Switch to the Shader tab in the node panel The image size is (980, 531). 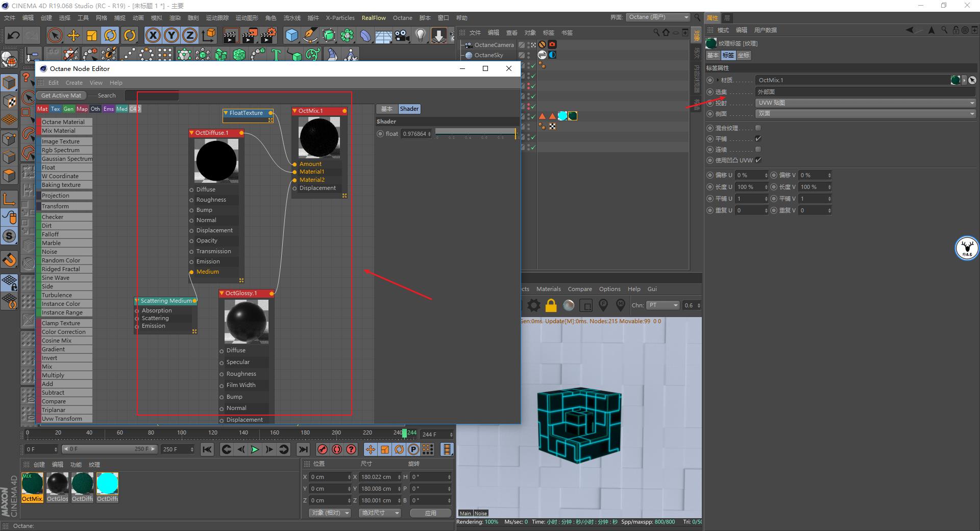(x=409, y=109)
